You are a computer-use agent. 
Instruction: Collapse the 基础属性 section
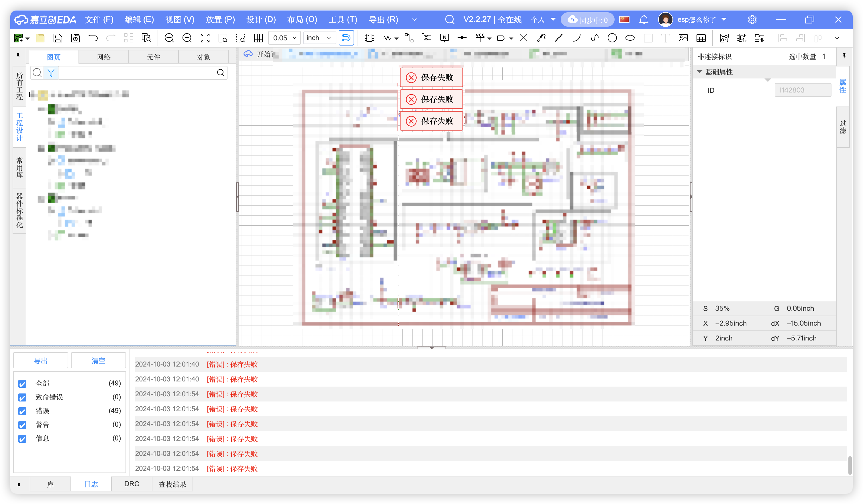click(x=700, y=72)
